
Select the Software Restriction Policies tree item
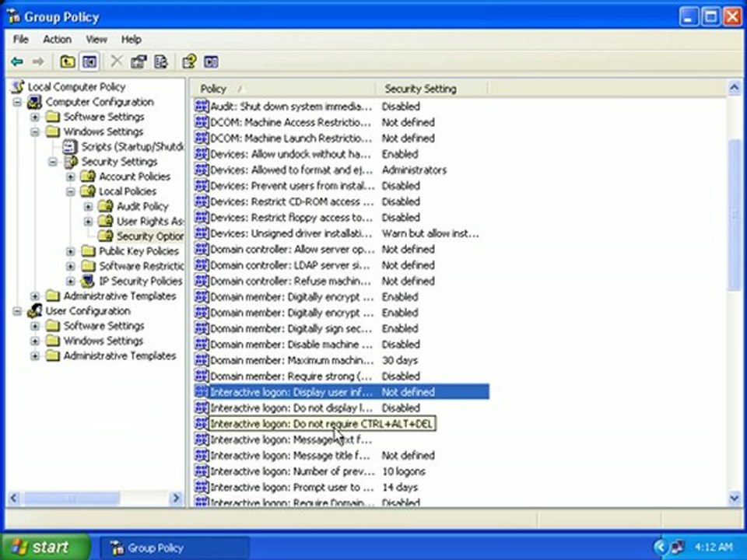(141, 266)
